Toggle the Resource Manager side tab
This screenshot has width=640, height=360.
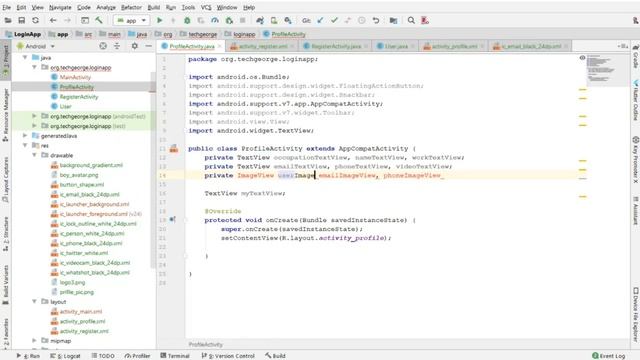pyautogui.click(x=6, y=115)
